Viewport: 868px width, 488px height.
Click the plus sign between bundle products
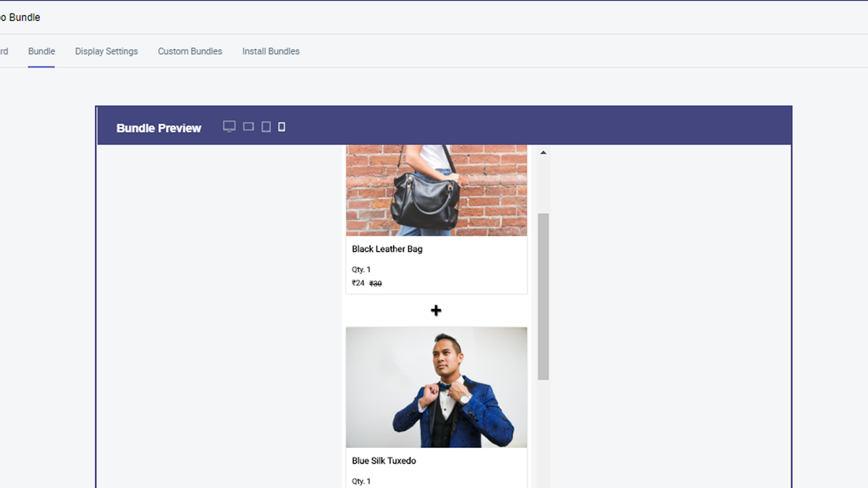[436, 310]
